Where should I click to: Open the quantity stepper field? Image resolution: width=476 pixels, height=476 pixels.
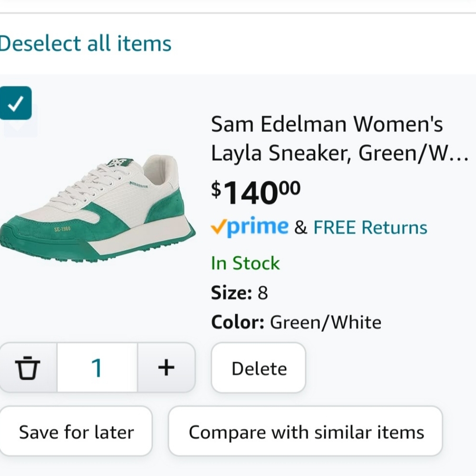click(x=97, y=367)
